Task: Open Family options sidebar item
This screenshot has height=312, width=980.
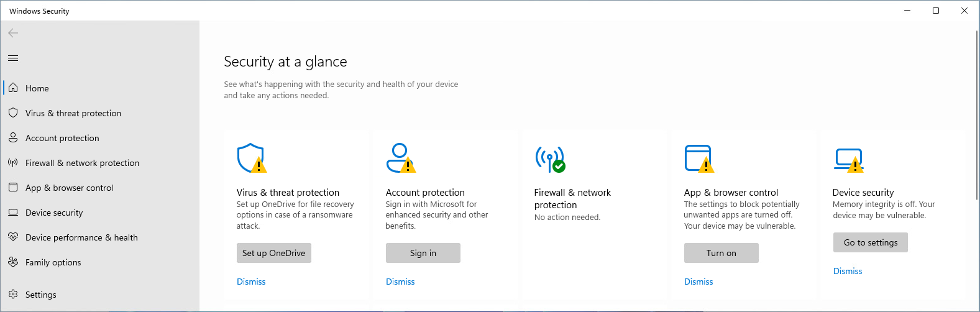Action: coord(100,262)
